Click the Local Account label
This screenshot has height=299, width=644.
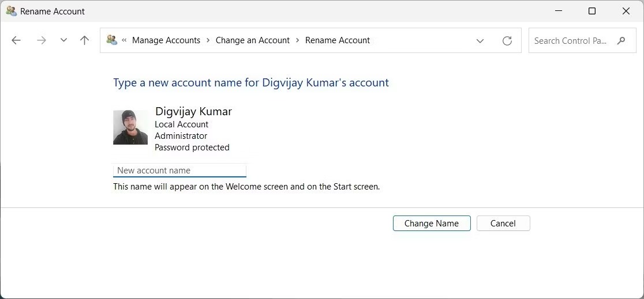pyautogui.click(x=182, y=124)
